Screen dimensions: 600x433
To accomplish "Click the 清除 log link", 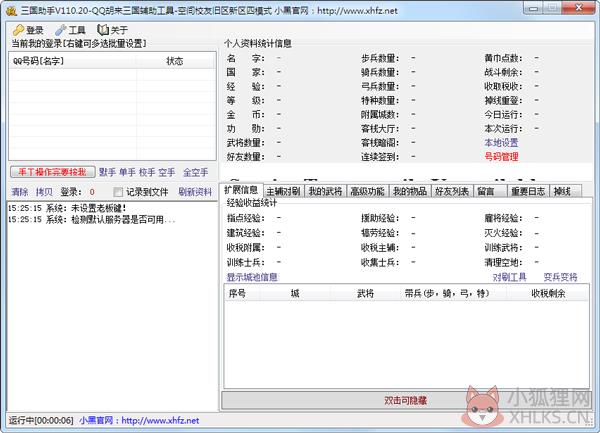I will [x=20, y=192].
